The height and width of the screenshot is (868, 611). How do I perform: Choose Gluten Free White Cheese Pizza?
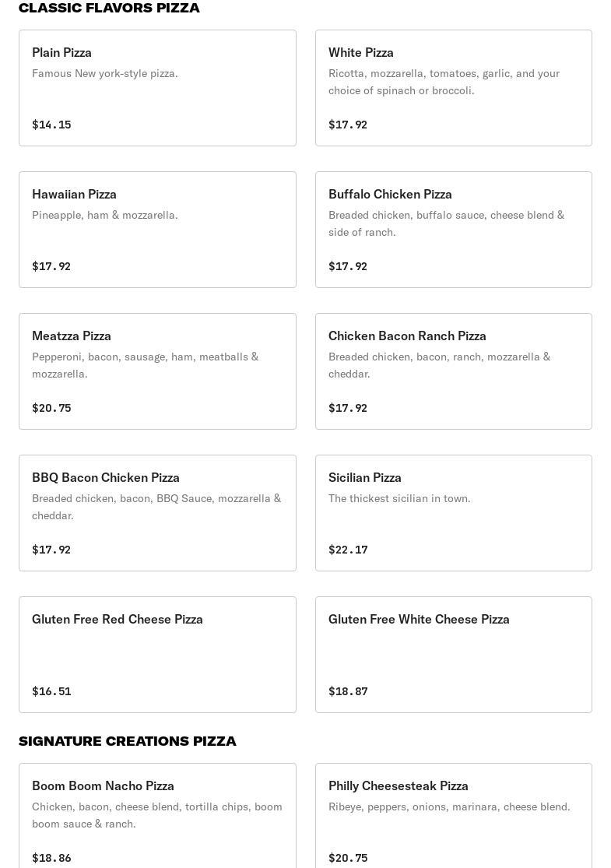click(453, 655)
